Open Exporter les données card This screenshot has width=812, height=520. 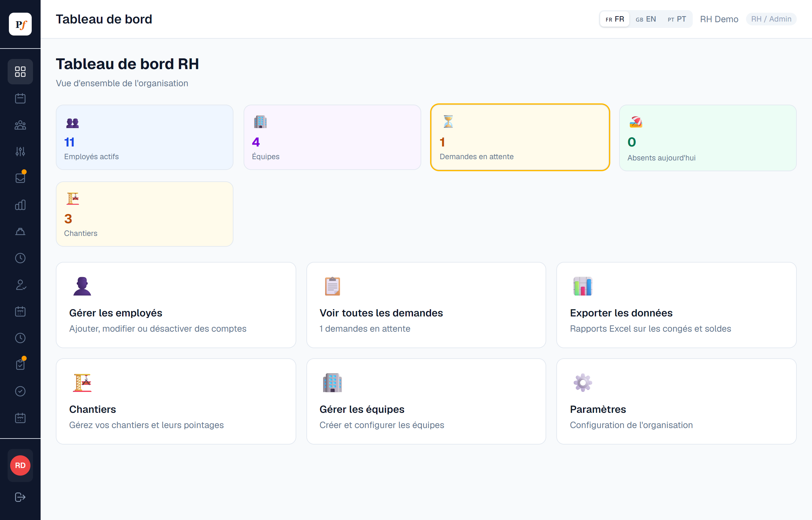[x=677, y=305]
